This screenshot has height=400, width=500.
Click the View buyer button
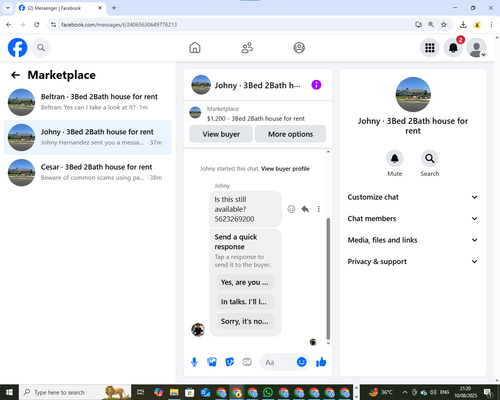pos(221,134)
